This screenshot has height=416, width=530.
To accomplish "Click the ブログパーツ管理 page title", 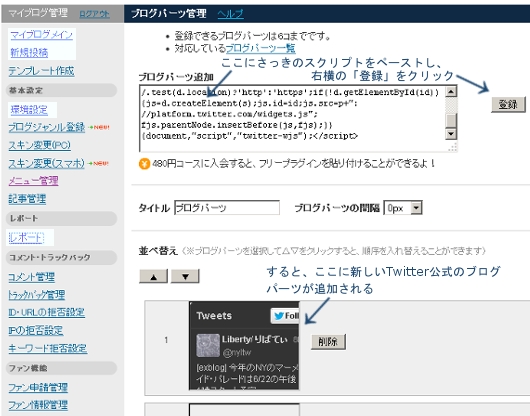I will [x=169, y=14].
